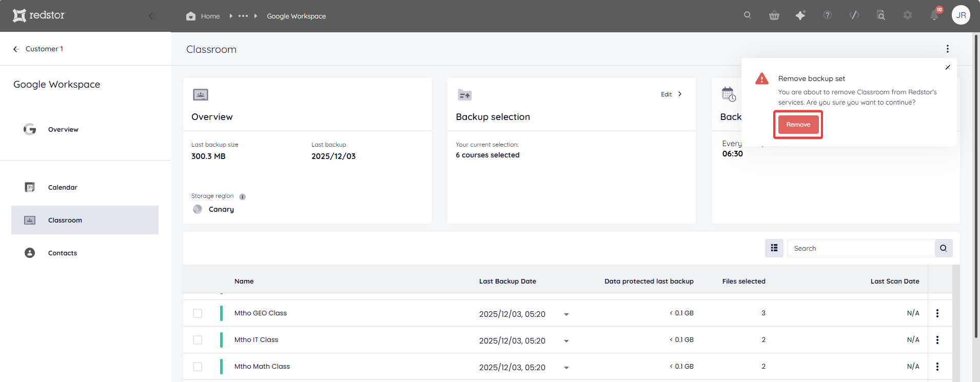
Task: Open Mtho Math Class row actions menu
Action: coord(937,367)
